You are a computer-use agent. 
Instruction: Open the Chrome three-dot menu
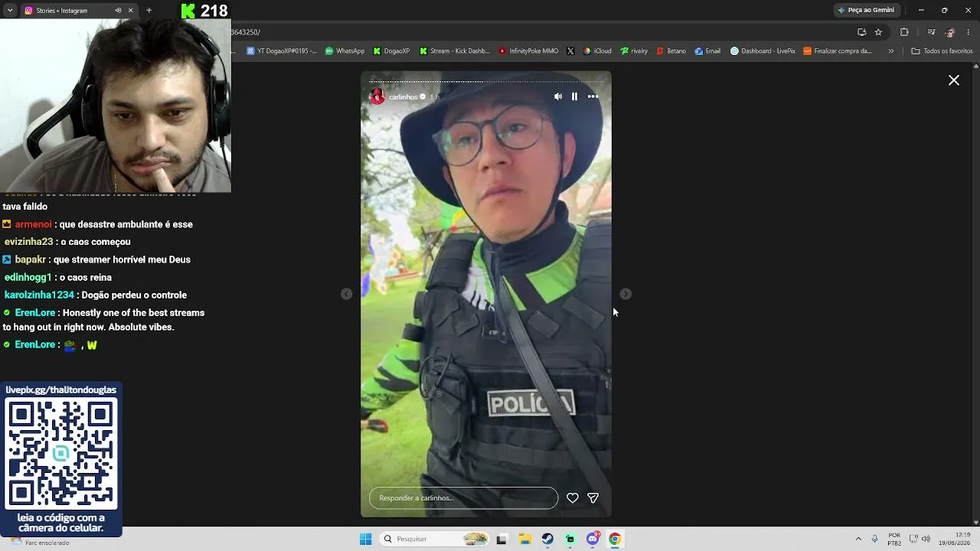[969, 32]
